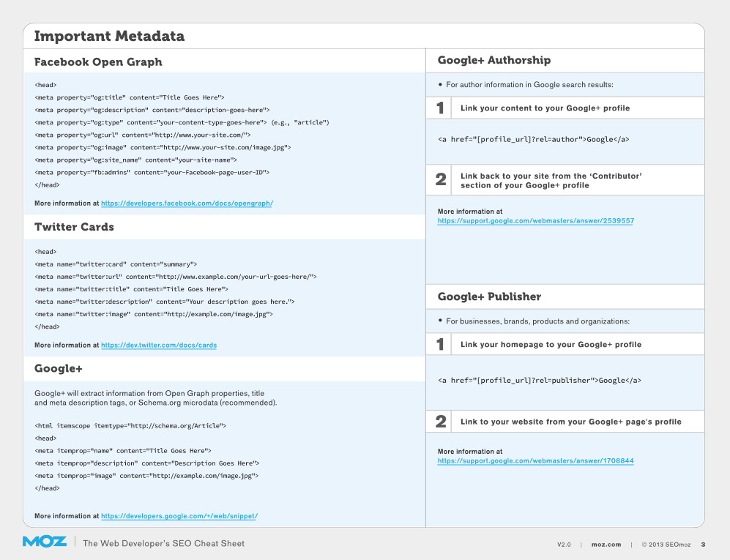The height and width of the screenshot is (560, 730).
Task: Open the Google+ web snippet link
Action: click(179, 516)
